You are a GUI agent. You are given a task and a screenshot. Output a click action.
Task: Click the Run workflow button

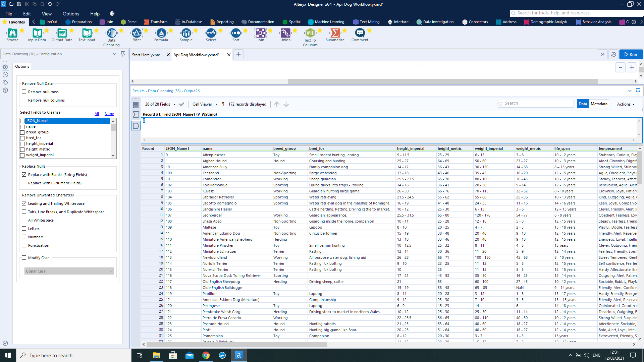pos(631,54)
